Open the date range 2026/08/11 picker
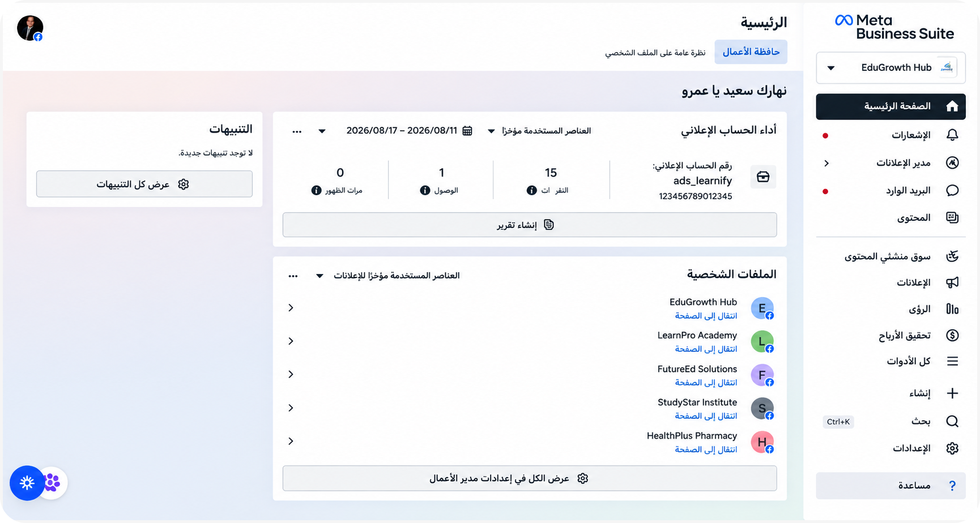 pyautogui.click(x=409, y=131)
